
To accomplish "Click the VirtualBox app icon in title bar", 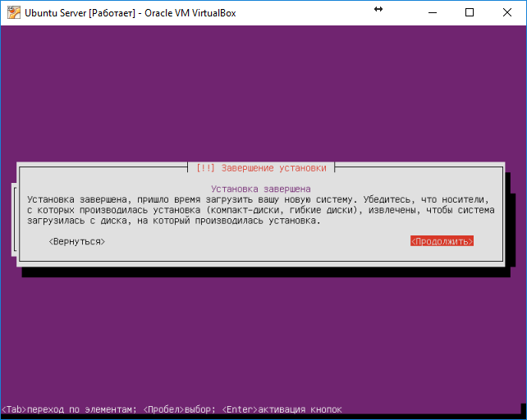I will click(x=13, y=12).
